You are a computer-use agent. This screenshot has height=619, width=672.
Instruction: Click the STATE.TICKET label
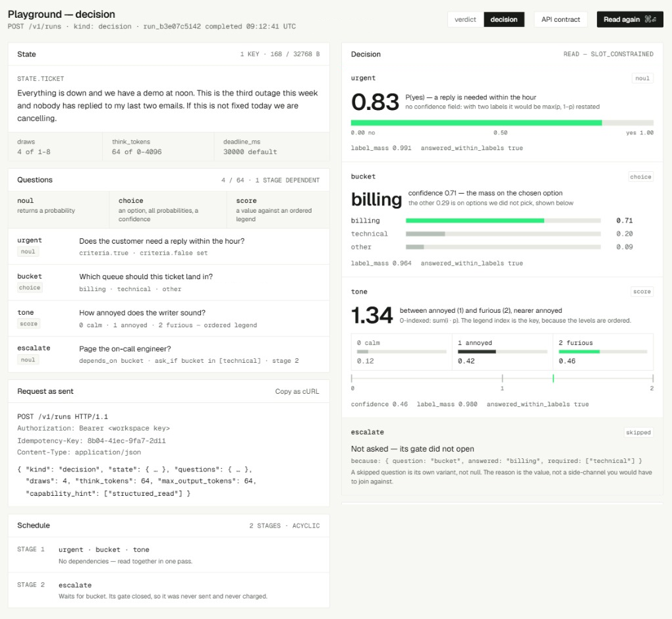(x=41, y=79)
